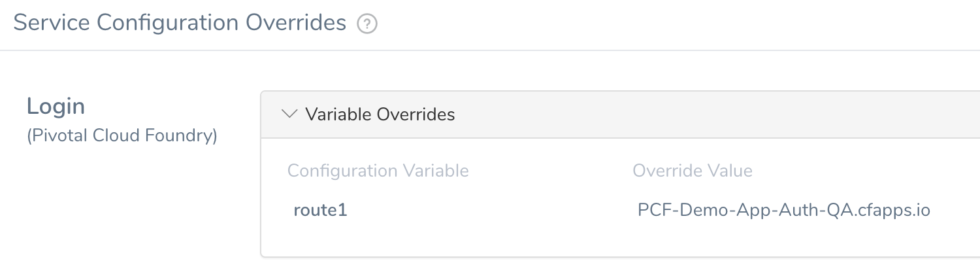
Task: Click the PCF-Demo-App-Auth-QA.cfapps.io override value
Action: (x=784, y=211)
